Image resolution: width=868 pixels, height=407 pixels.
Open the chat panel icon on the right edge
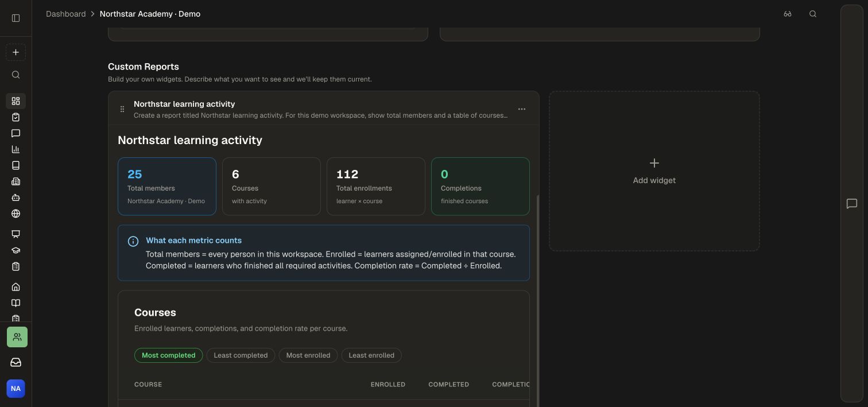[852, 204]
